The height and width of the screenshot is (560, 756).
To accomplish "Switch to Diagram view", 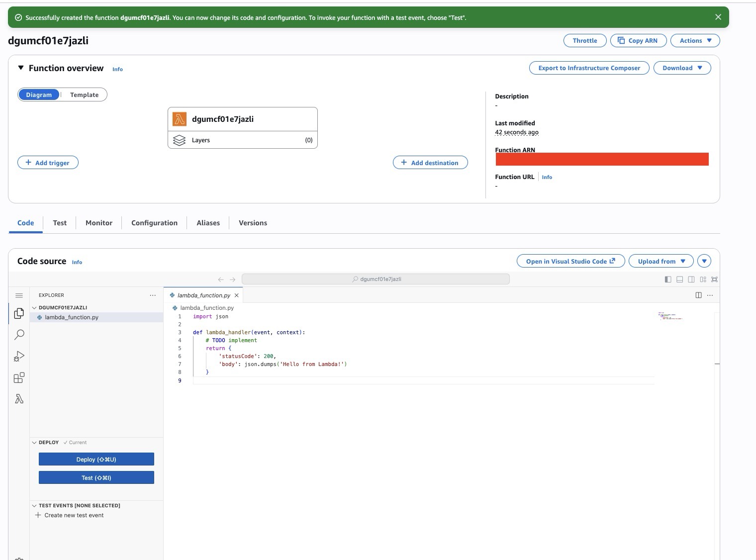I will click(39, 95).
